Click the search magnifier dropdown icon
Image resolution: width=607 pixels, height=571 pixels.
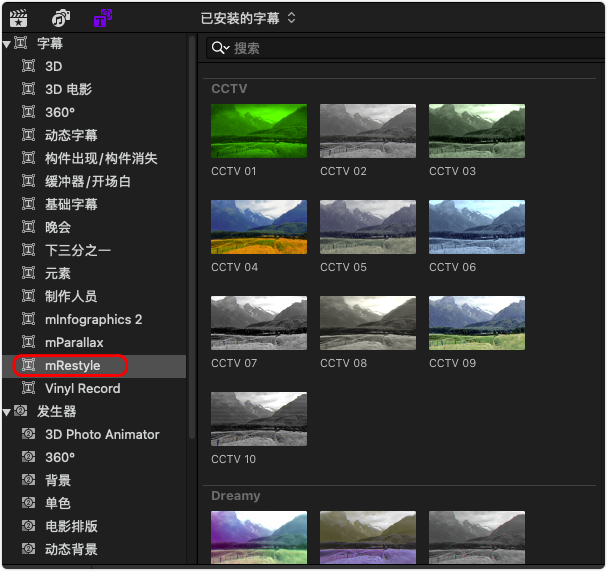click(x=221, y=48)
